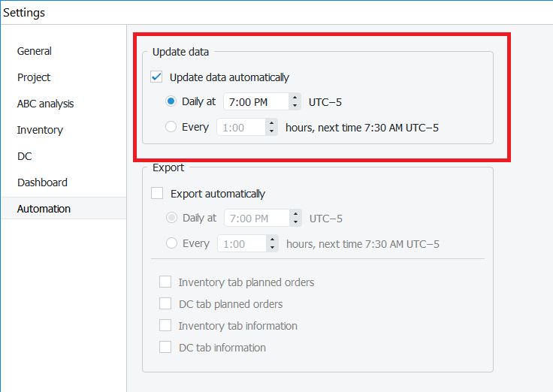Select the Export Every hours radio button
Image resolution: width=553 pixels, height=392 pixels.
[x=172, y=243]
